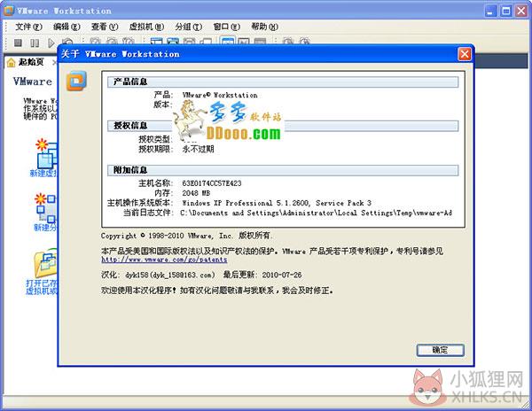Maximize the VMware Workstation main window

pos(506,11)
